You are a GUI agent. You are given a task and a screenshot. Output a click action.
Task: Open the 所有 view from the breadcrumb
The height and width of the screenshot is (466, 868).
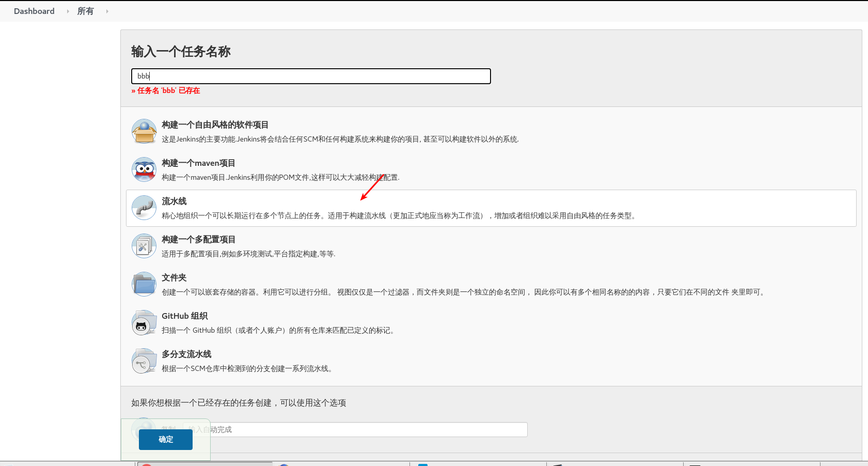(x=85, y=11)
